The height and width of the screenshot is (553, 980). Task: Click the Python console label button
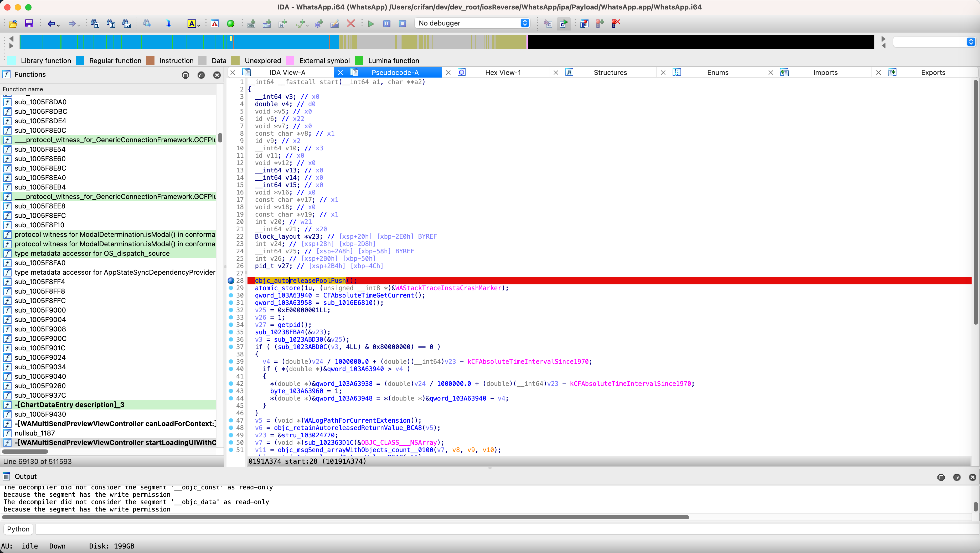click(18, 529)
